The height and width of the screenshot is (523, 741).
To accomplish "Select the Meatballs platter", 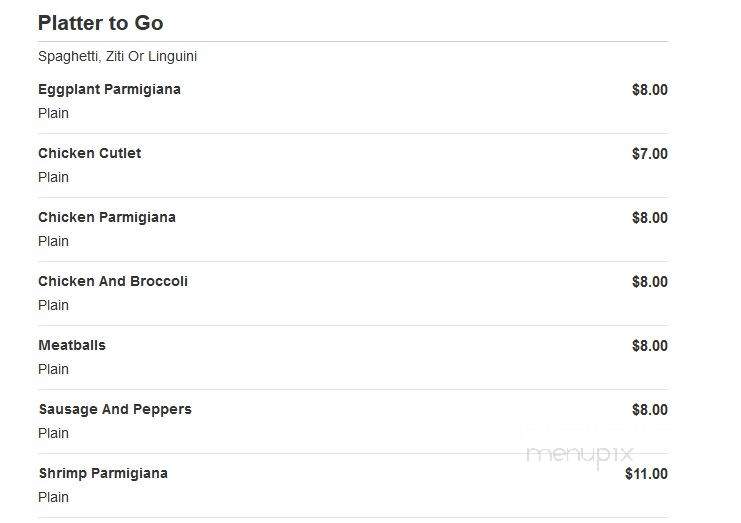I will pos(72,345).
